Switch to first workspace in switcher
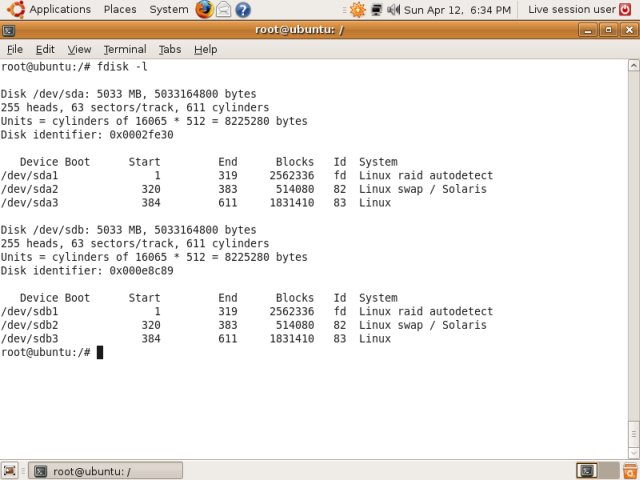Image resolution: width=640 pixels, height=480 pixels. point(587,471)
